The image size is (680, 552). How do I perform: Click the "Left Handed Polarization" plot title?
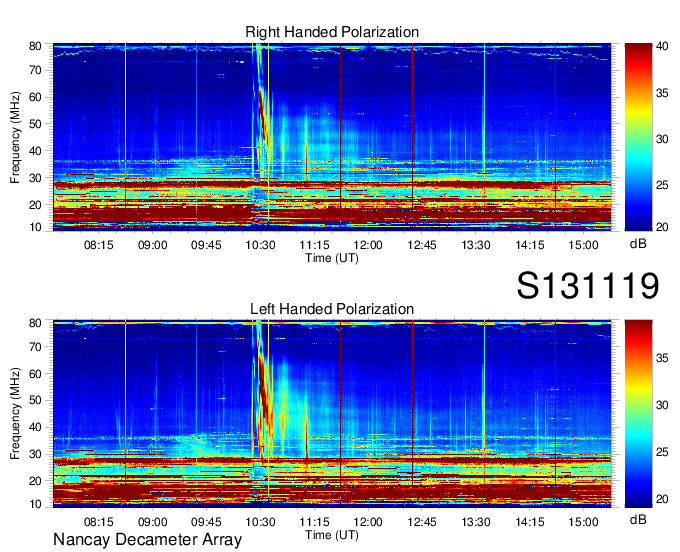(332, 309)
